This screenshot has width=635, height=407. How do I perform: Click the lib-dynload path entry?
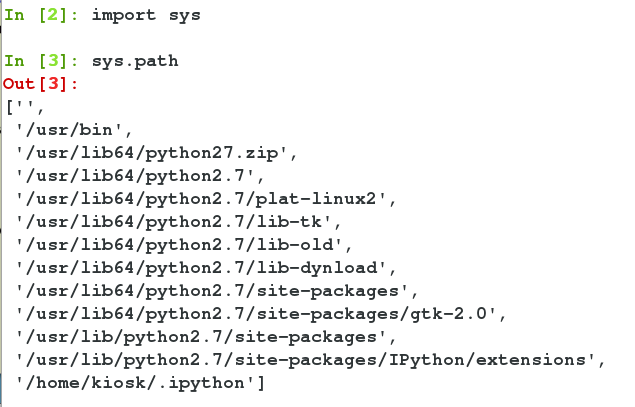tap(201, 268)
